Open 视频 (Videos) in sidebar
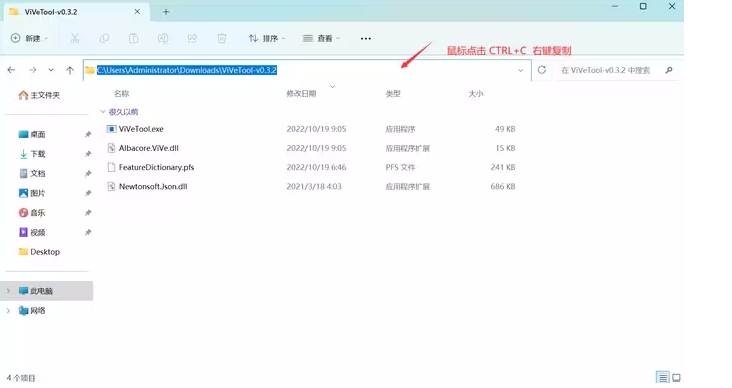The width and height of the screenshot is (732, 388). tap(32, 233)
